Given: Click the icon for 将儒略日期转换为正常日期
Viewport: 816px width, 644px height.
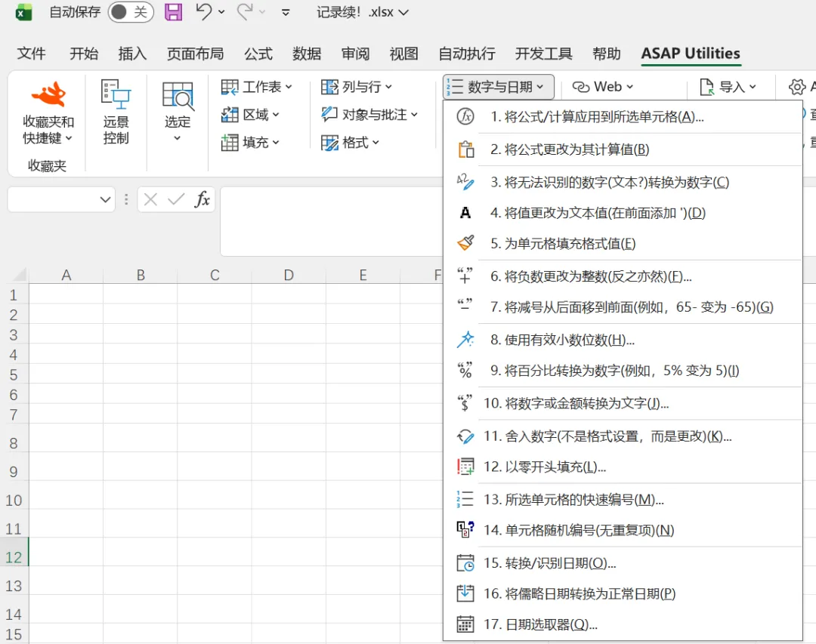Looking at the screenshot, I should coord(465,593).
